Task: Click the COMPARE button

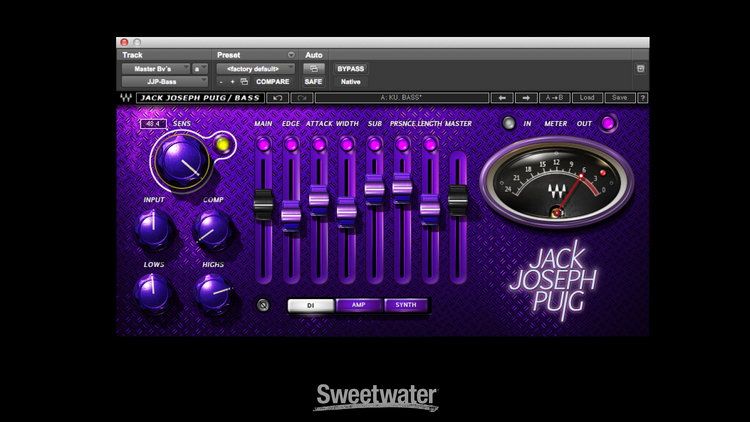Action: point(273,82)
